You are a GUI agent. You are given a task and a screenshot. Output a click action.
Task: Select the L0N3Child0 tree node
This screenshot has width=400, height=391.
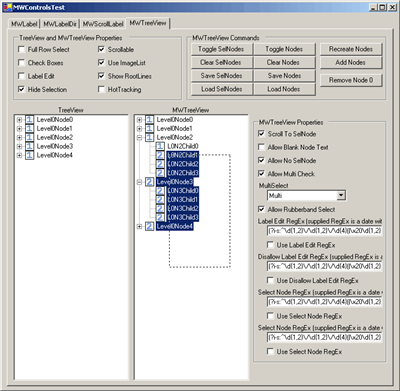(183, 191)
